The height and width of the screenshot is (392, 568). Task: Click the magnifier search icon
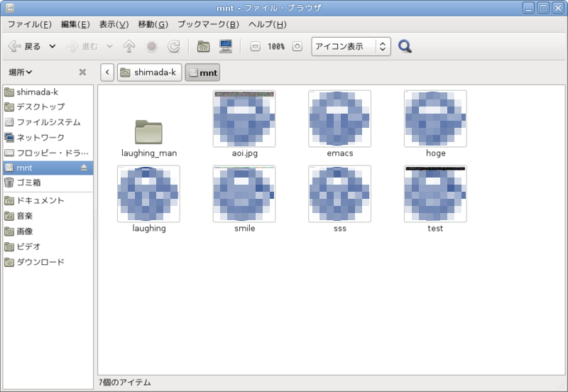pyautogui.click(x=405, y=46)
